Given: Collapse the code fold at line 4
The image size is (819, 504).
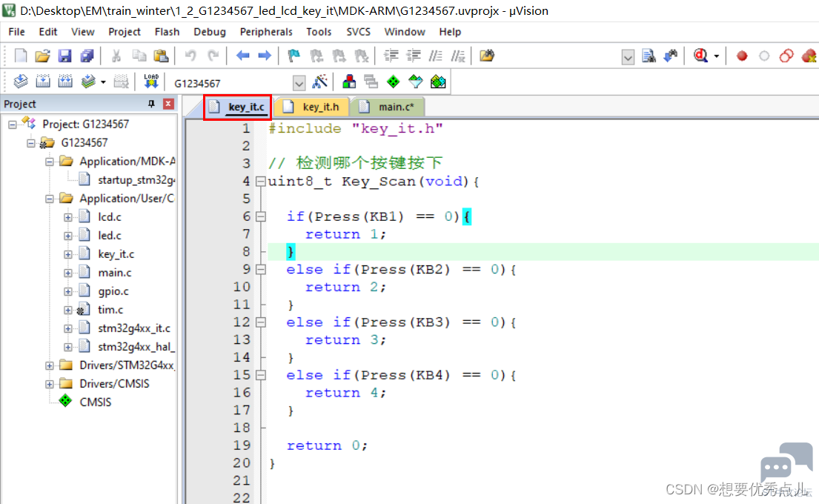Looking at the screenshot, I should pyautogui.click(x=259, y=182).
